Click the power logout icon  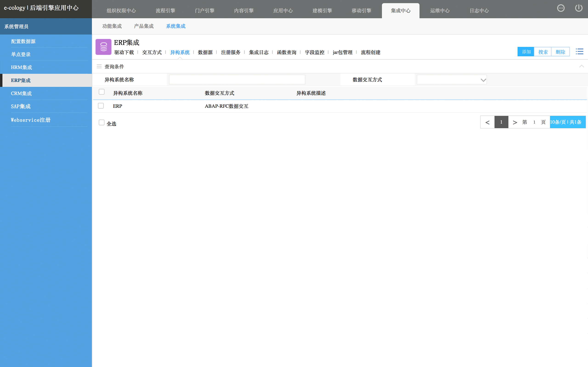coord(579,8)
